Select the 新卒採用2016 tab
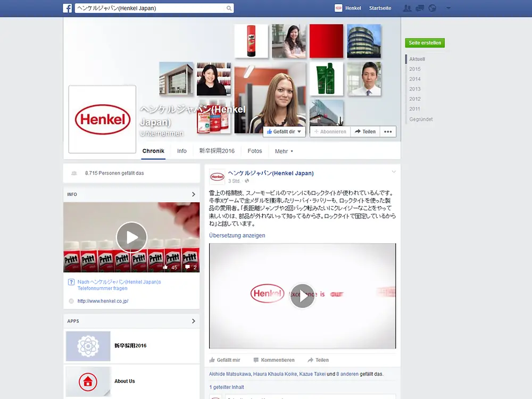The height and width of the screenshot is (399, 532). coord(217,151)
